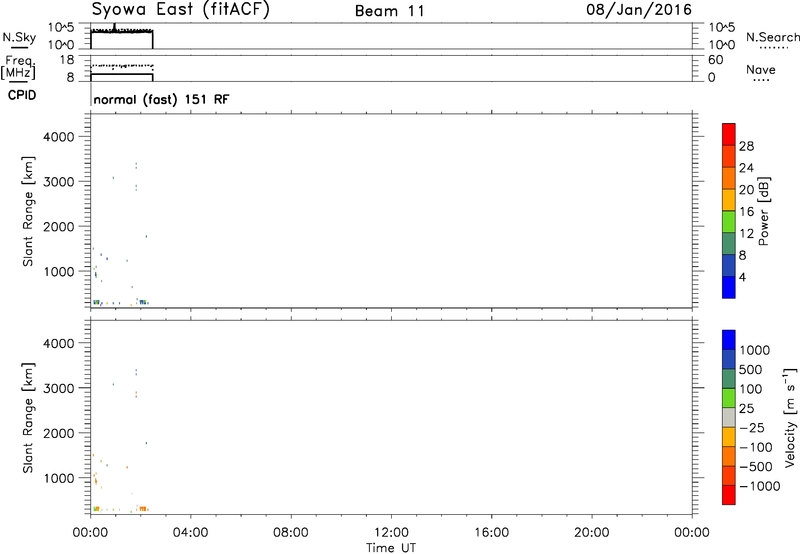Click the "-100" tick on the velocity colorbar
This screenshot has height=554, width=800.
tap(756, 447)
